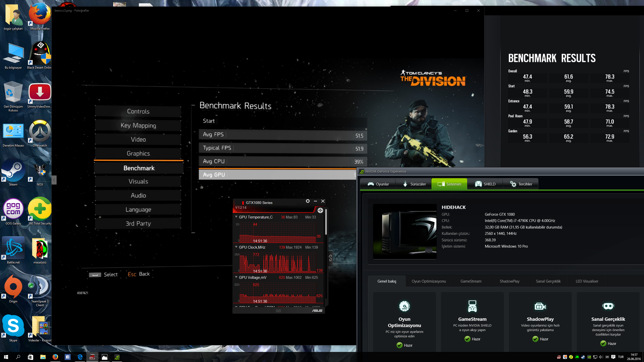Open the Overwatch desktop icon
The width and height of the screenshot is (644, 362).
(40, 134)
